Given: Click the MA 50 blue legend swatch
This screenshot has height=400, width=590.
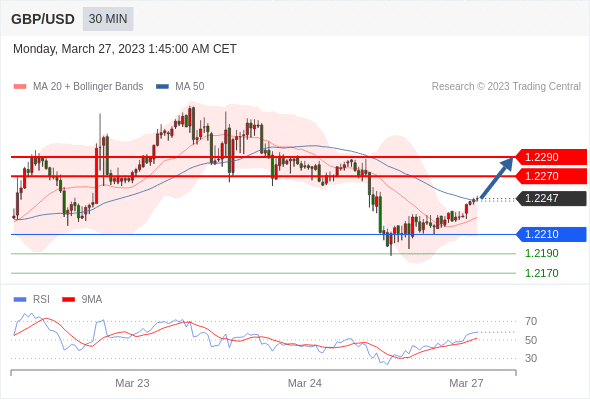Looking at the screenshot, I should (162, 87).
